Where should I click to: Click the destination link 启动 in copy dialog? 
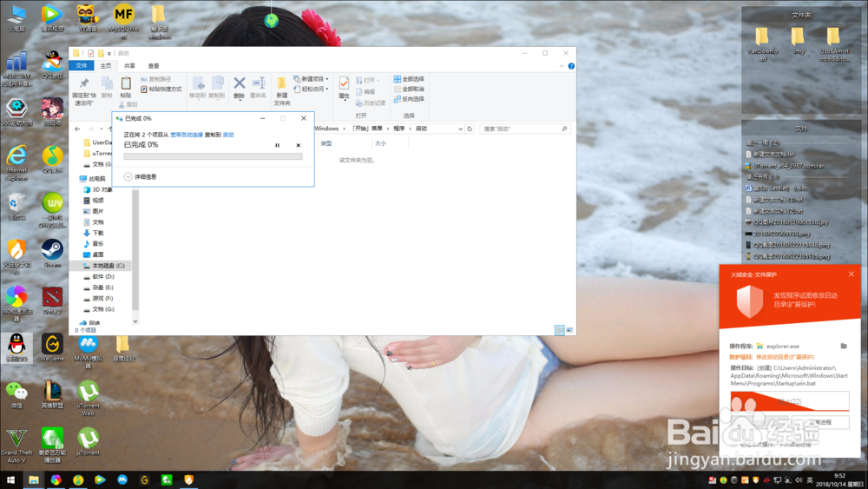coord(228,135)
